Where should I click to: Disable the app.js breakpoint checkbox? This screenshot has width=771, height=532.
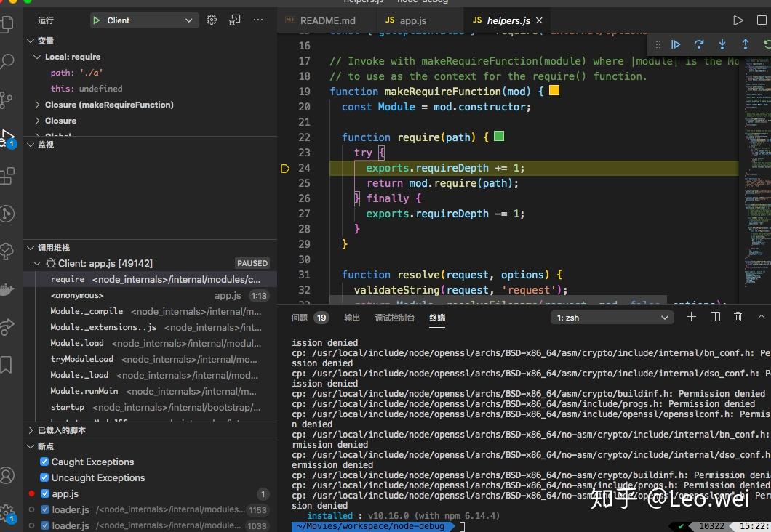tap(45, 493)
